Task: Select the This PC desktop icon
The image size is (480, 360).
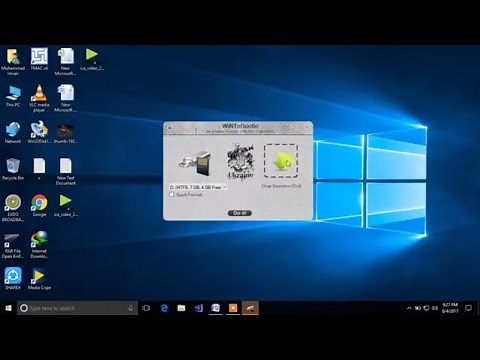Action: [x=13, y=96]
